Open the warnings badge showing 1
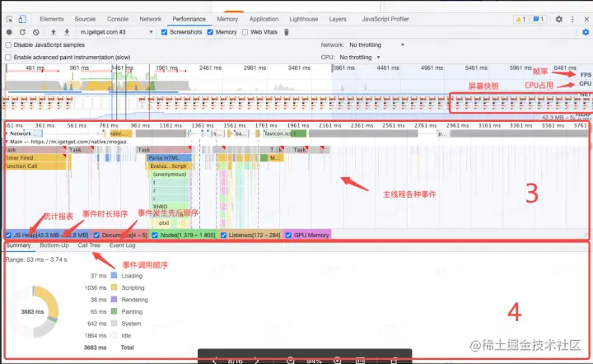This screenshot has width=593, height=364. tap(521, 19)
